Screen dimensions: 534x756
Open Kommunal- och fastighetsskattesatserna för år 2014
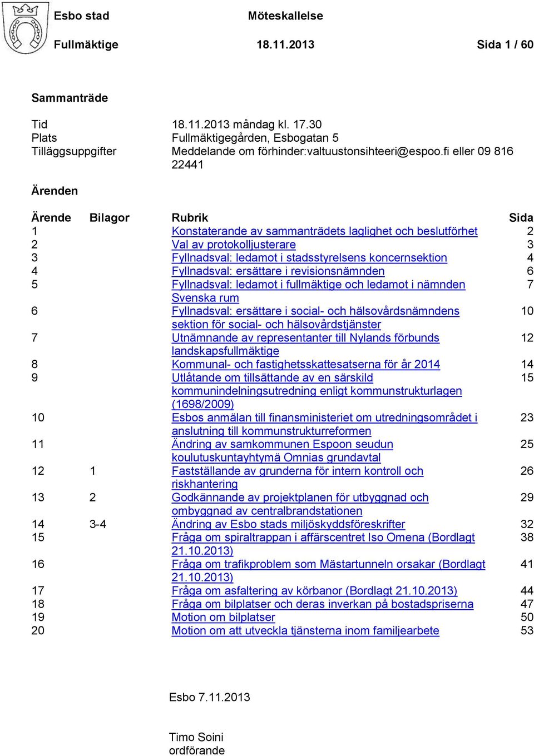[306, 365]
